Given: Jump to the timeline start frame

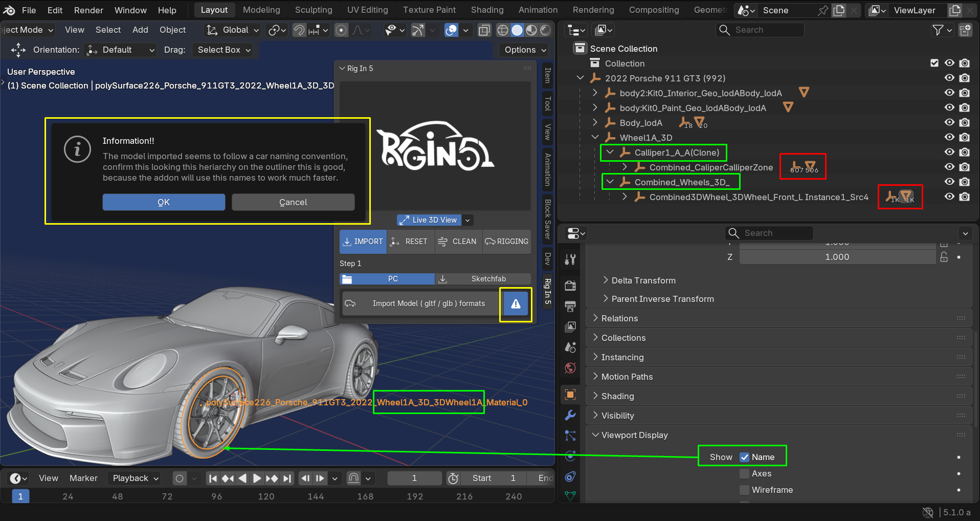Looking at the screenshot, I should coord(213,478).
